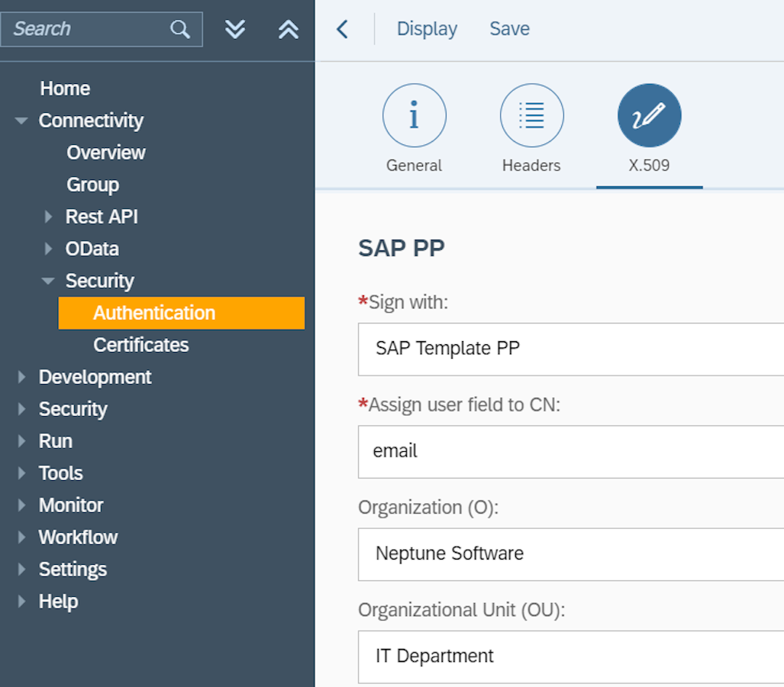Select the Authentication item under Security
This screenshot has height=687, width=784.
click(x=153, y=312)
